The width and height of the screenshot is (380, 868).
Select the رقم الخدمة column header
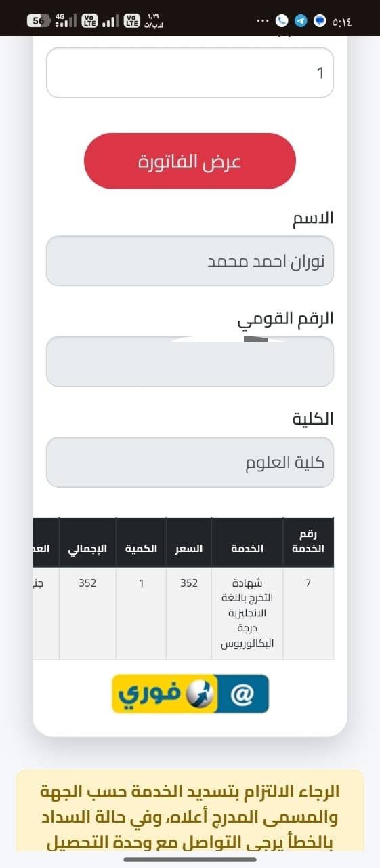point(308,542)
